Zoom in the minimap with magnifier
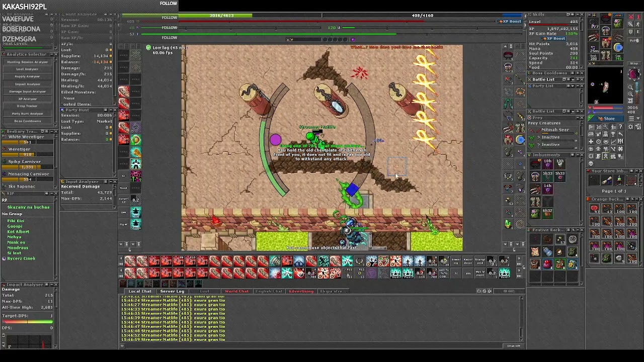The width and height of the screenshot is (644, 362). tap(630, 94)
